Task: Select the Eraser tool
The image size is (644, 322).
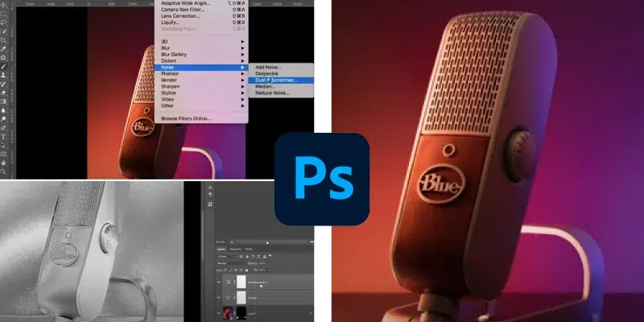Action: point(4,92)
